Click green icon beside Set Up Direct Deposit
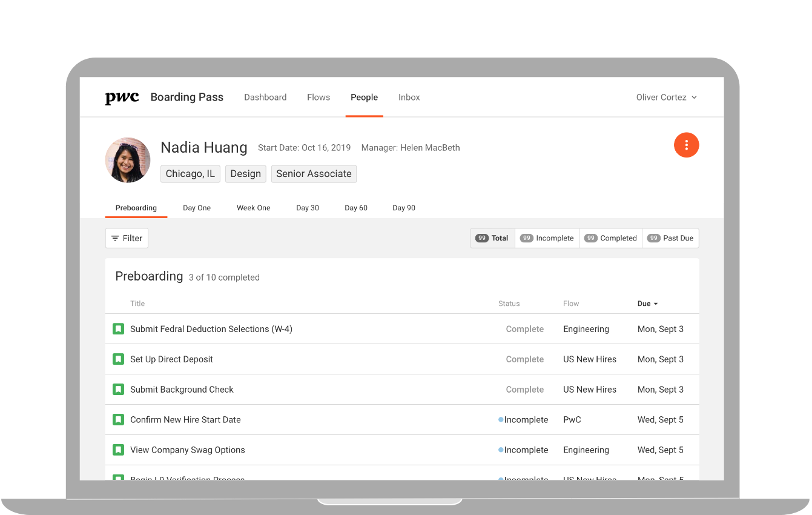 click(118, 359)
